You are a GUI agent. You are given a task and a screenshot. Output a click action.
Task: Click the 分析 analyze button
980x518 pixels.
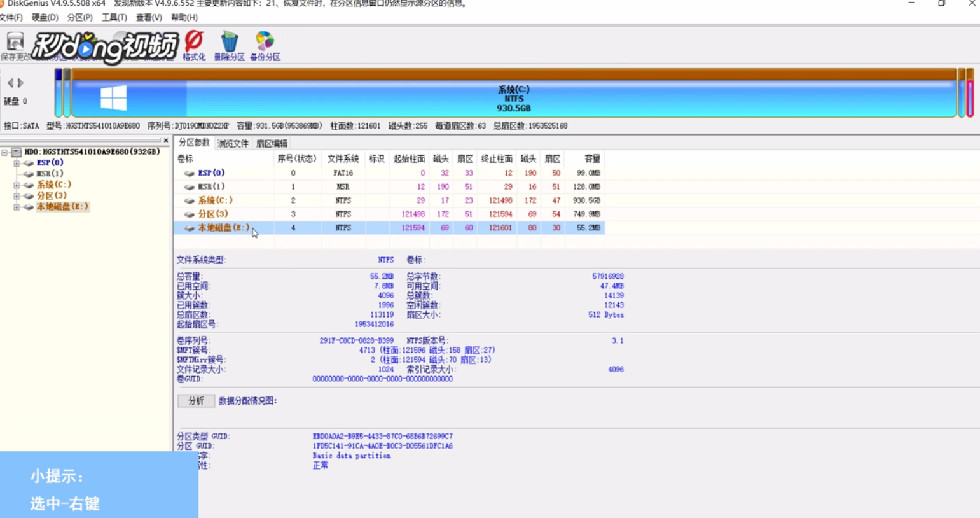click(x=196, y=401)
